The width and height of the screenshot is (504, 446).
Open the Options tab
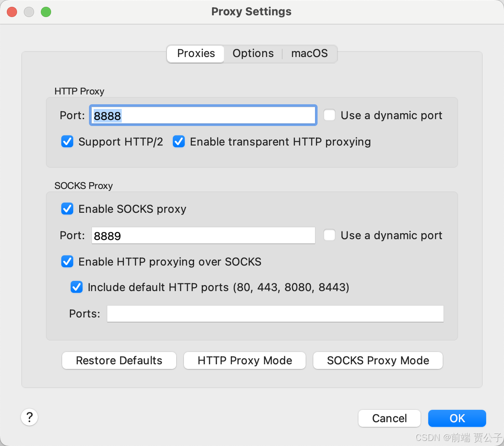pos(253,54)
